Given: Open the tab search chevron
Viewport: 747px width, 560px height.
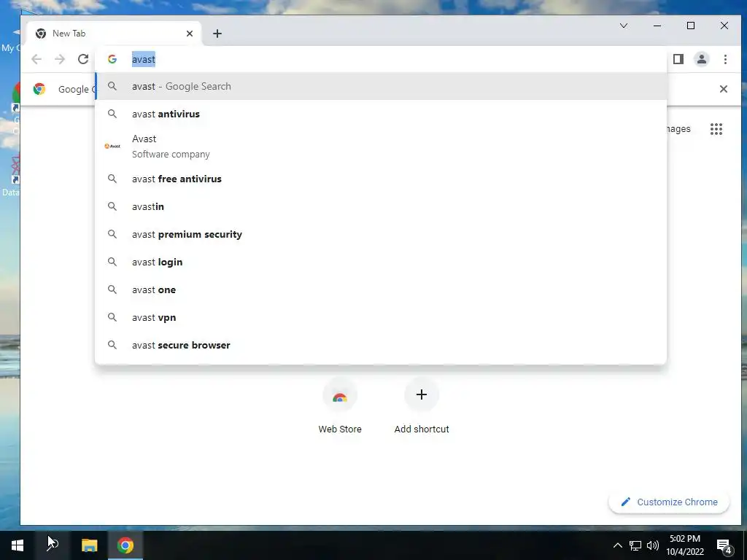Looking at the screenshot, I should 624,26.
